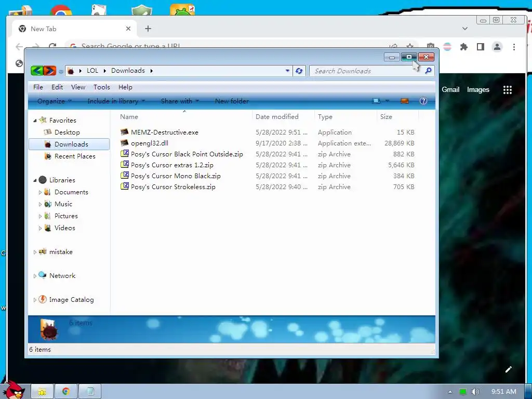532x399 pixels.
Task: Go back with the green back arrow
Action: click(37, 71)
